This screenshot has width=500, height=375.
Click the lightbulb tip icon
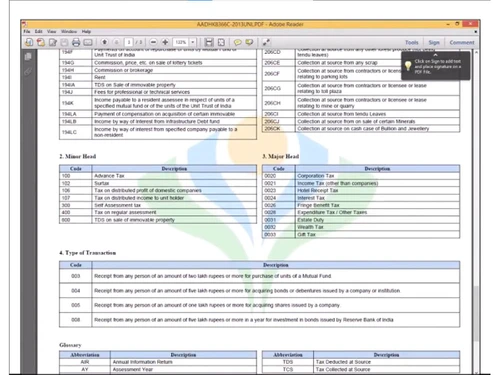tap(408, 66)
